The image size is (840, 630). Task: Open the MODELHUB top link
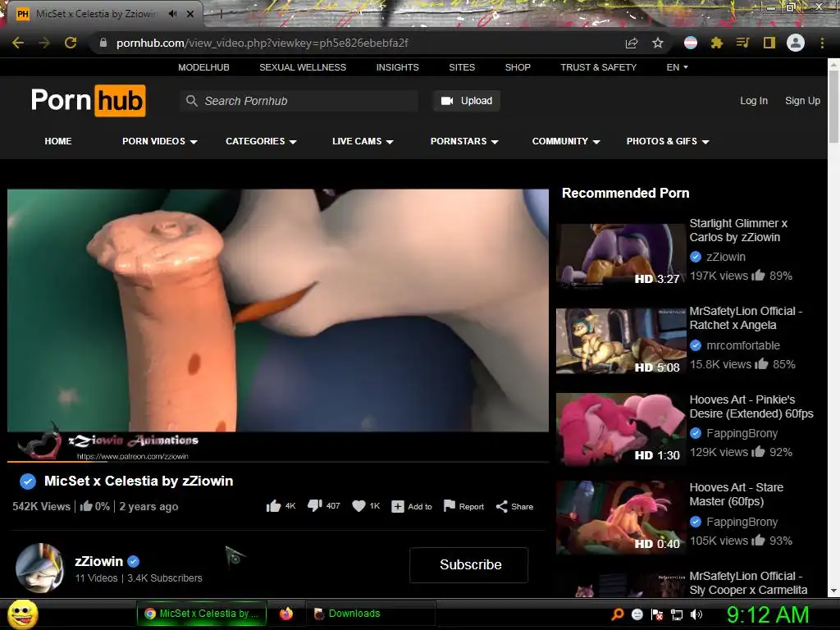click(x=203, y=67)
